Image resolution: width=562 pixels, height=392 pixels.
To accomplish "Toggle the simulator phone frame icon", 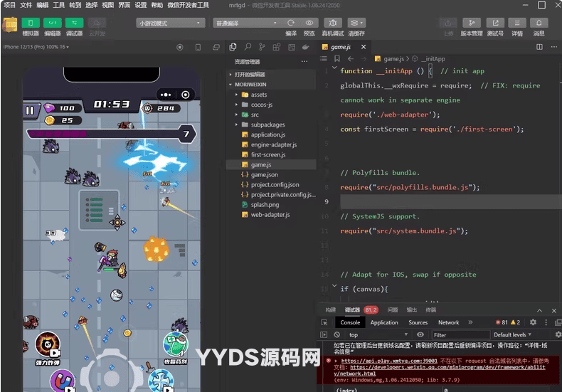I will coord(198,47).
